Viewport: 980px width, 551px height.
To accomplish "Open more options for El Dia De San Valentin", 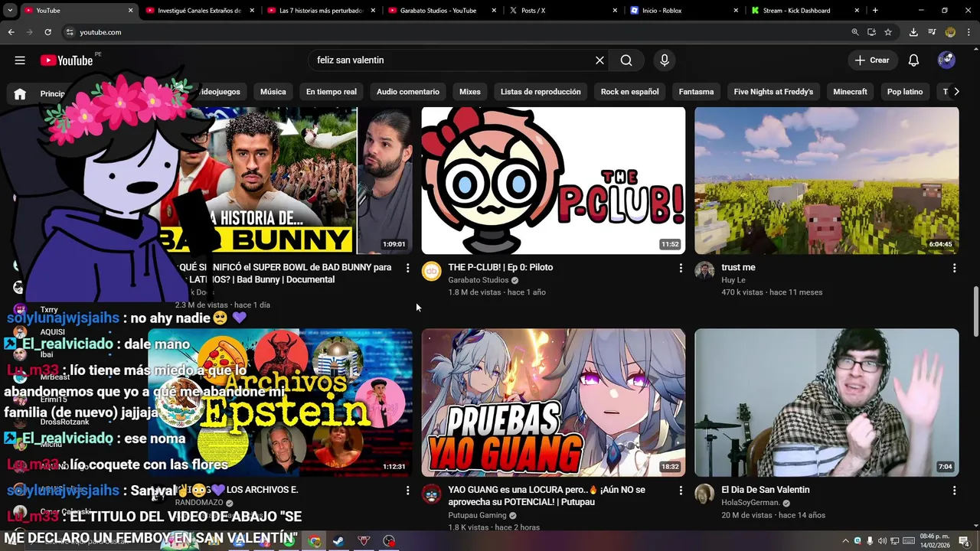I will coord(954,491).
